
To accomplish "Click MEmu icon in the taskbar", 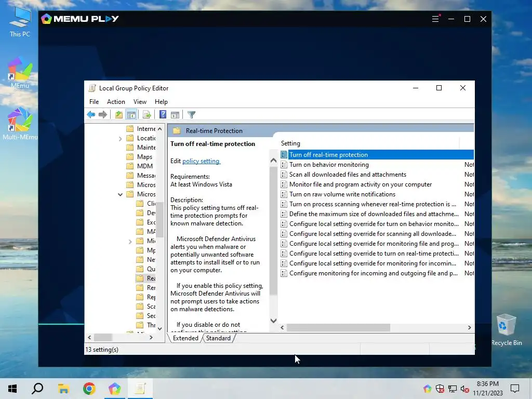I will click(115, 389).
